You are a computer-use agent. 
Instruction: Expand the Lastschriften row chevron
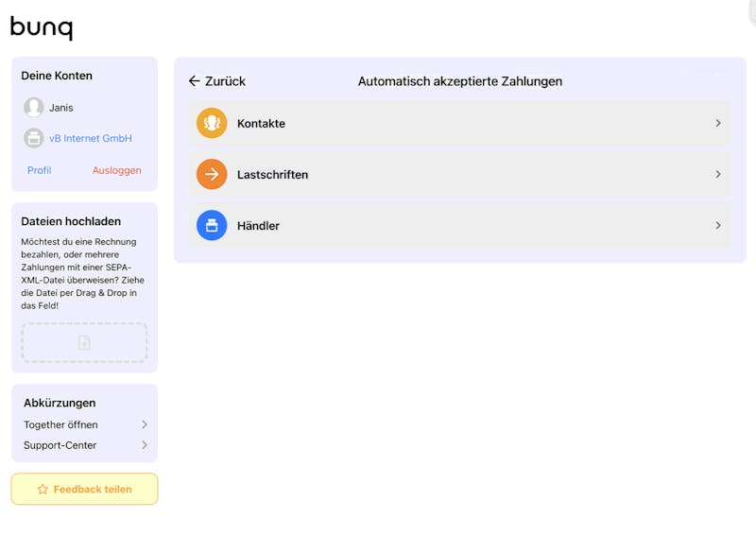[x=718, y=174]
